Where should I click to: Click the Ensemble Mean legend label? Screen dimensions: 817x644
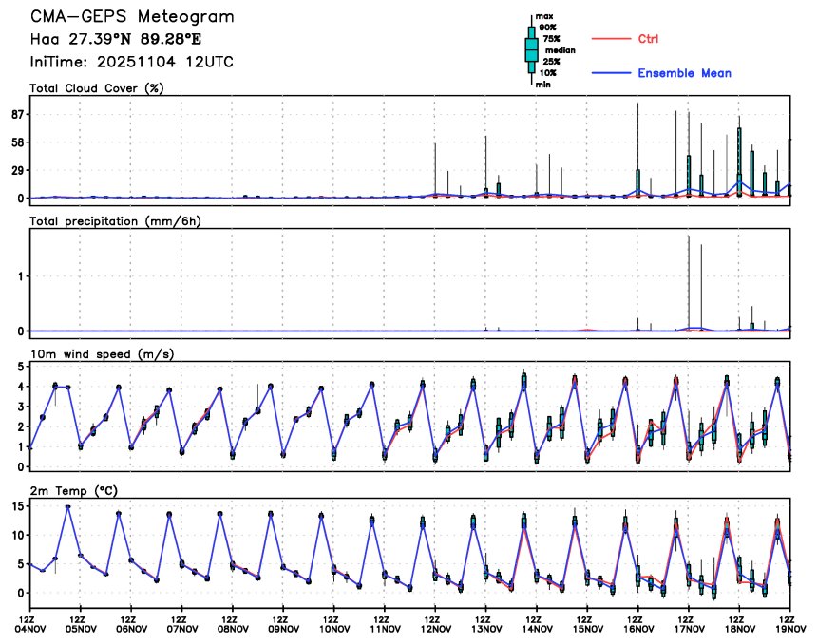685,73
